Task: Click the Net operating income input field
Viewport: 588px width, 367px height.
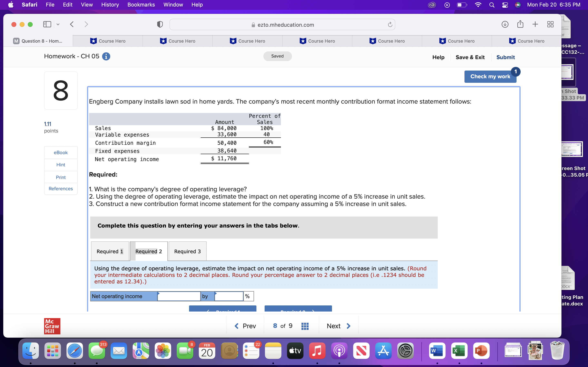Action: (x=179, y=296)
